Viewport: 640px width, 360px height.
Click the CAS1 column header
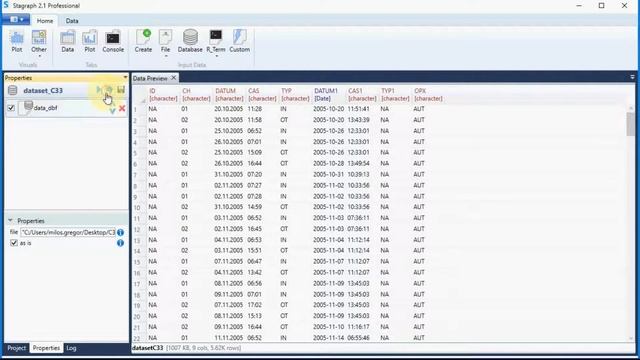click(x=362, y=95)
